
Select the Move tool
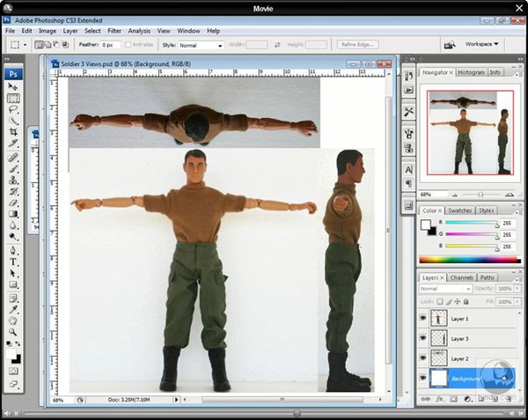pyautogui.click(x=13, y=87)
